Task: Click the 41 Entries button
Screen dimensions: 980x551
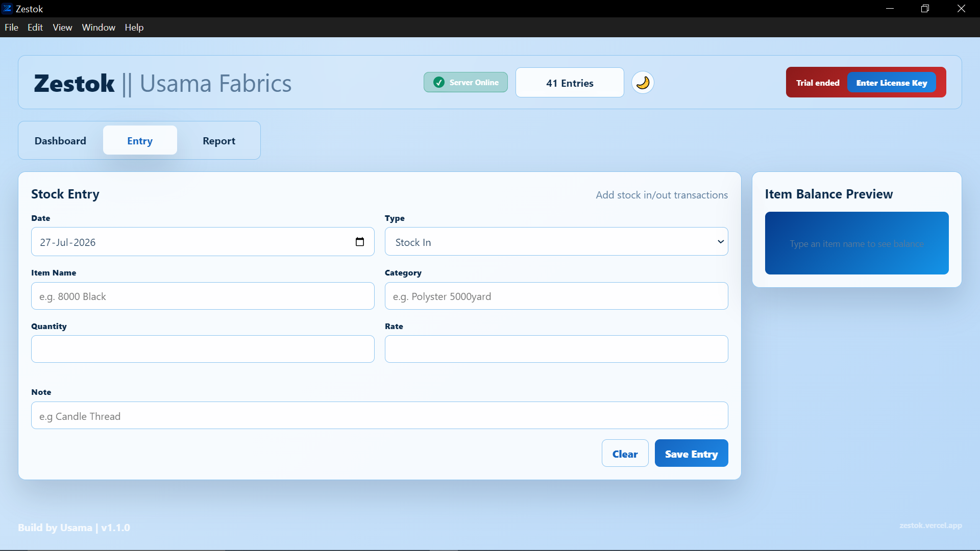Action: coord(570,83)
